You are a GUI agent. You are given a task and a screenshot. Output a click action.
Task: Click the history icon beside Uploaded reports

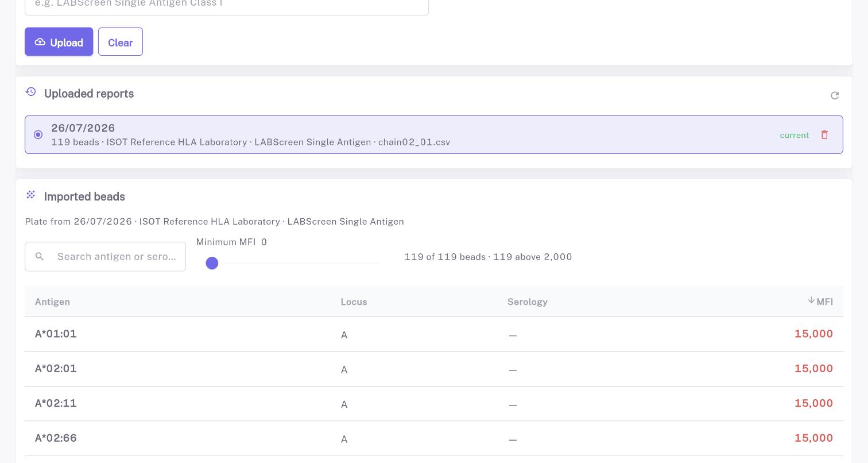(31, 92)
